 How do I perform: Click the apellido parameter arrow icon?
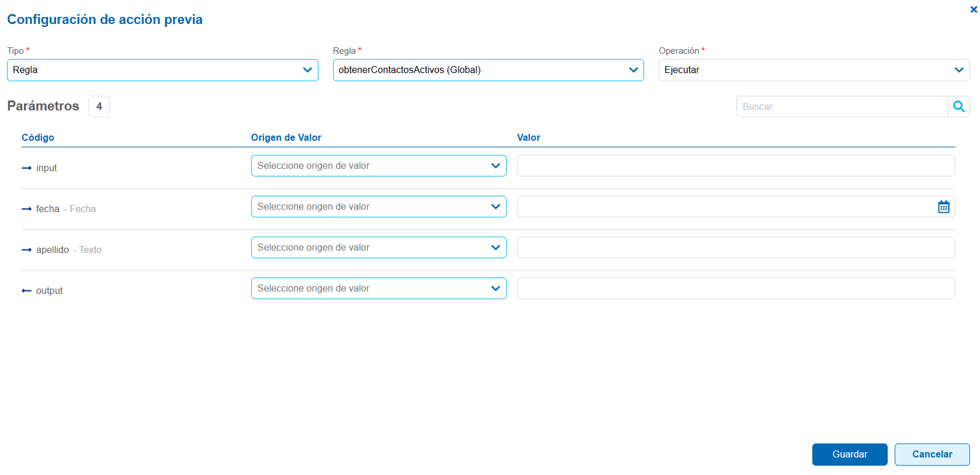[26, 250]
